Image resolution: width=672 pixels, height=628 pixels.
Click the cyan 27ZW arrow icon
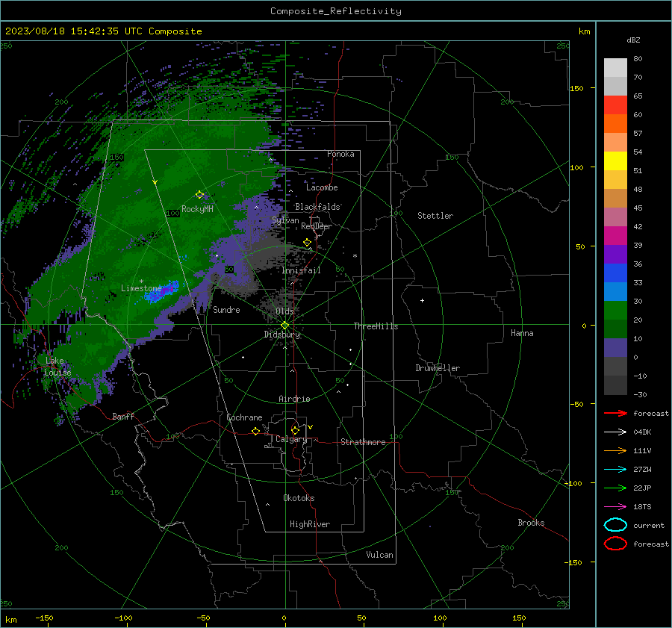point(615,470)
